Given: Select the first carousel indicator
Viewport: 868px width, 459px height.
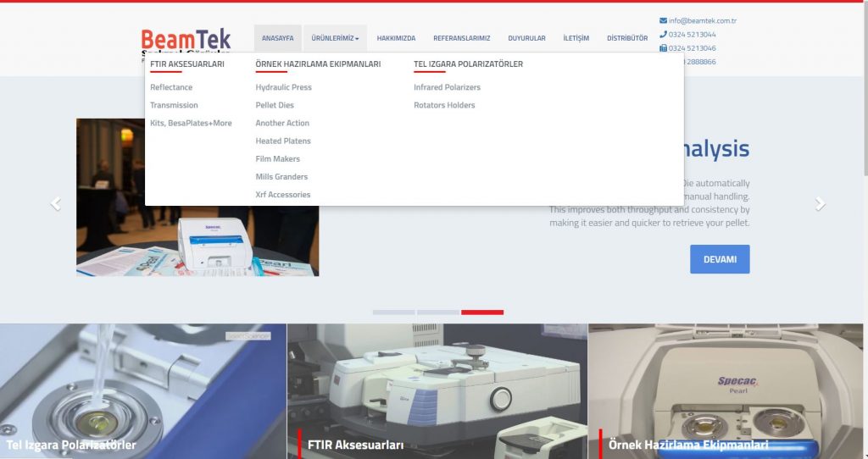Looking at the screenshot, I should (393, 312).
